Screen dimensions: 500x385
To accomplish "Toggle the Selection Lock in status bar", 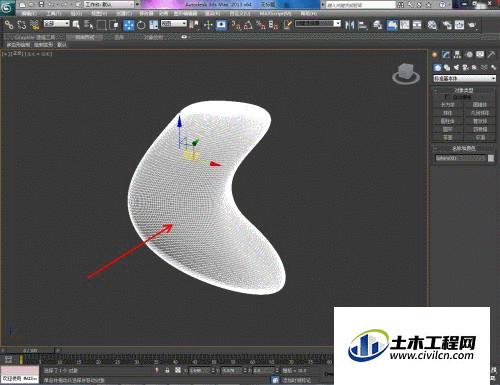I will click(x=167, y=370).
